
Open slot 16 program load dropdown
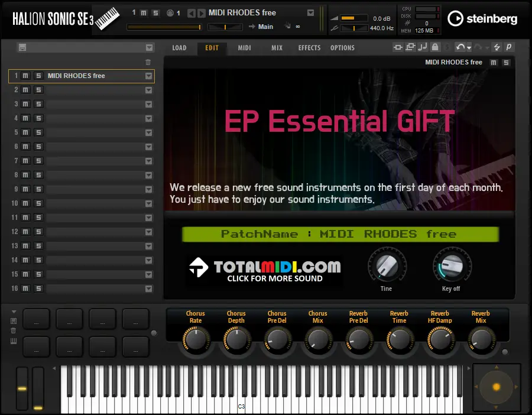pyautogui.click(x=148, y=288)
